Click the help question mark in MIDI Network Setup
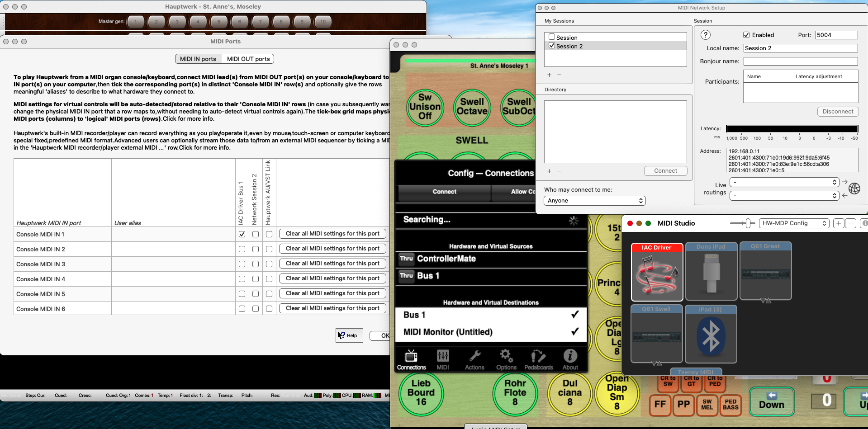Viewport: 868px width, 429px height. (705, 35)
